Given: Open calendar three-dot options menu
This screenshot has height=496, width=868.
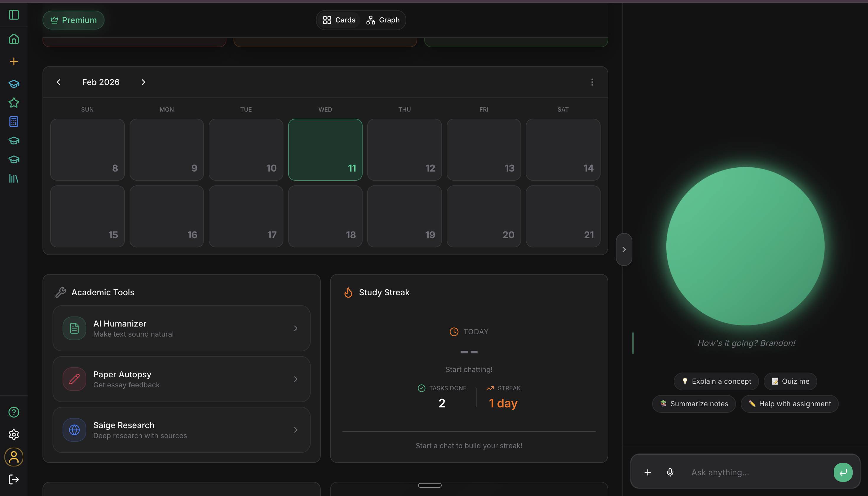Looking at the screenshot, I should pos(592,82).
